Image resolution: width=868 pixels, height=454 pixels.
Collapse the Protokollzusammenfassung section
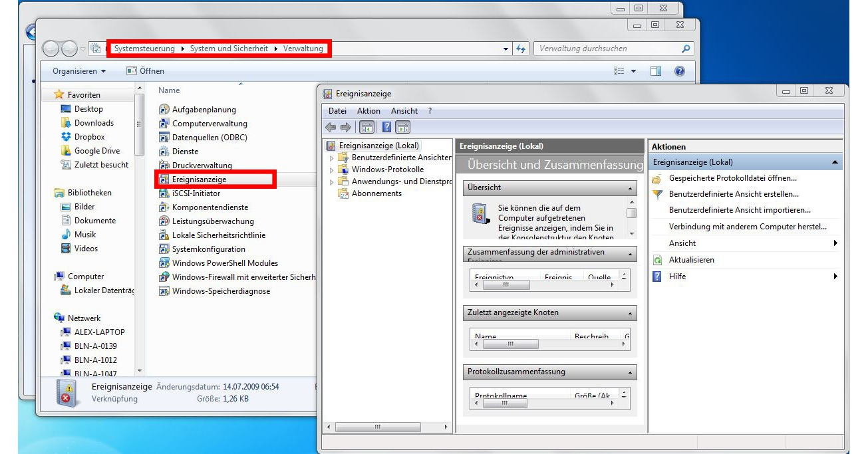click(x=631, y=372)
